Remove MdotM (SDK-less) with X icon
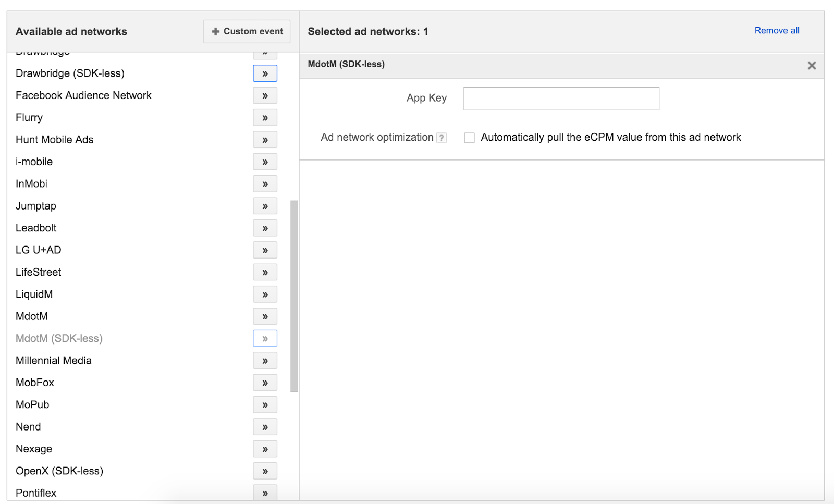The image size is (834, 504). coord(812,66)
